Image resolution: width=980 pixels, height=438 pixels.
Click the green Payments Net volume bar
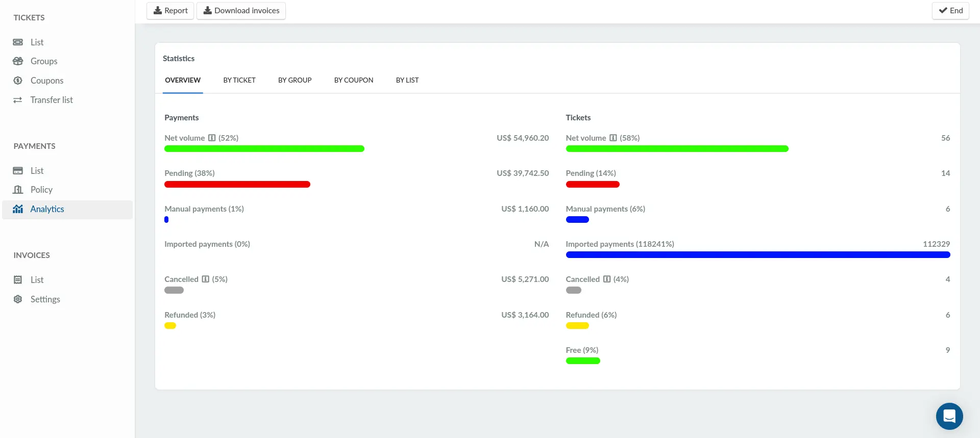[264, 149]
